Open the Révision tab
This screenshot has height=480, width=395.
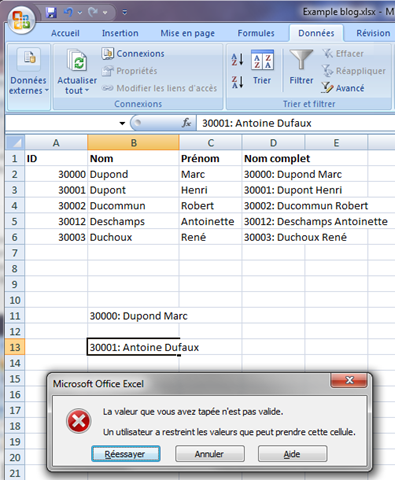point(373,33)
